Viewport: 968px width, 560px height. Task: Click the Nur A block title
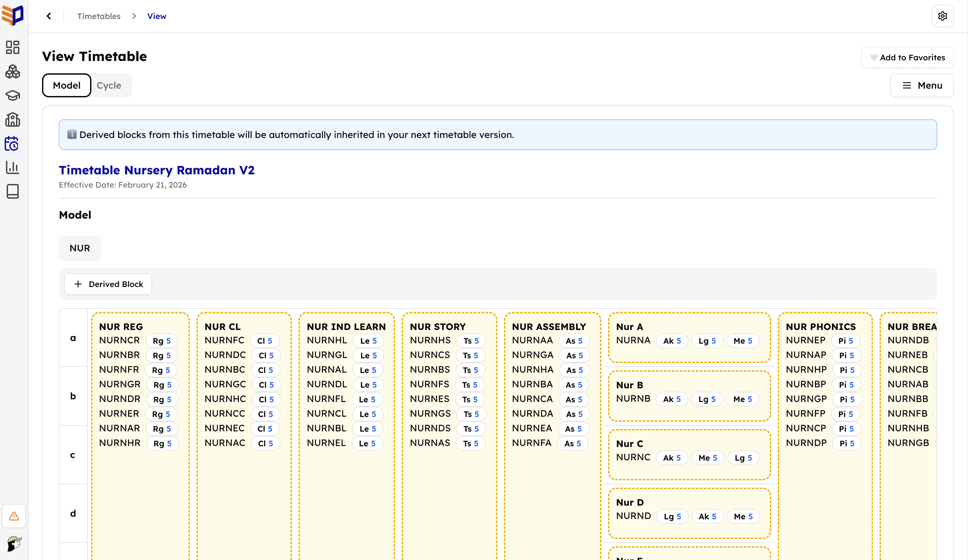pos(629,327)
